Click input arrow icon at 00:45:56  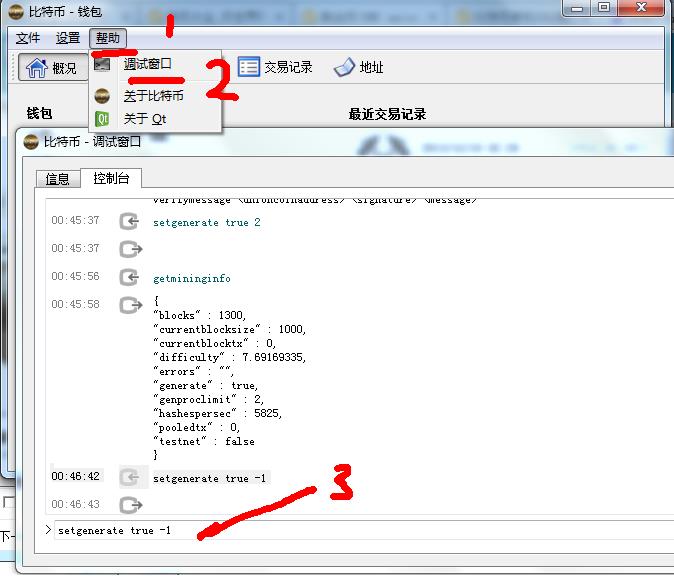point(129,277)
